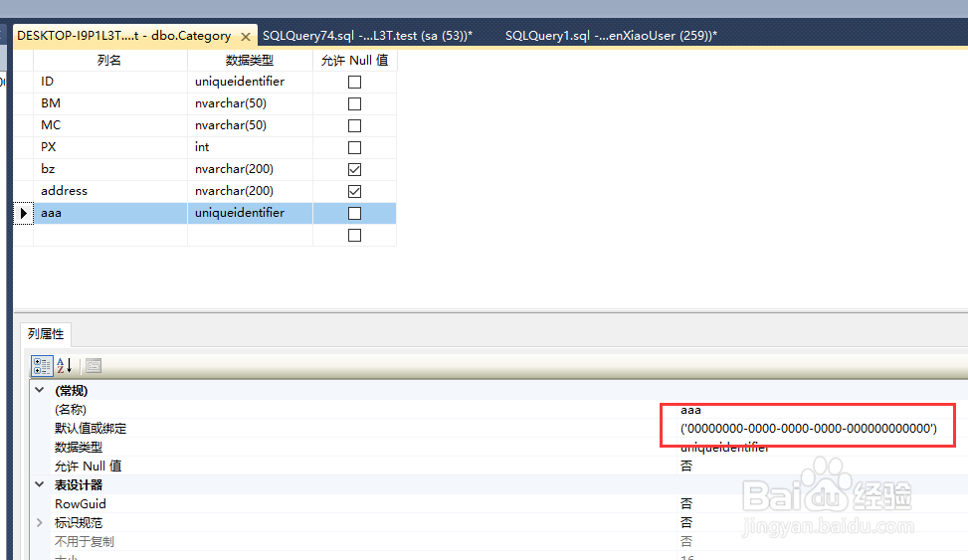Toggle Allow Null checkbox for PX column

354,147
